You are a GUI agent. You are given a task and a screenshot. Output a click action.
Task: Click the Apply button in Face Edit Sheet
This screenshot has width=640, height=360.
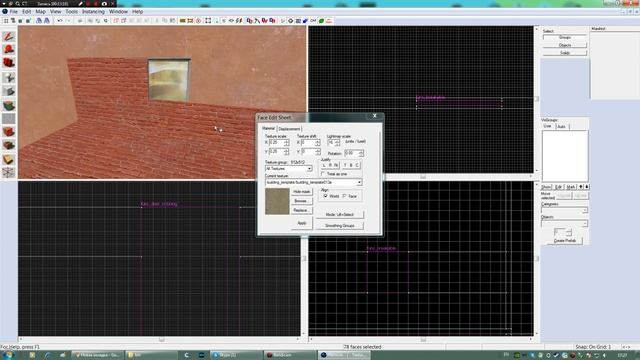302,223
